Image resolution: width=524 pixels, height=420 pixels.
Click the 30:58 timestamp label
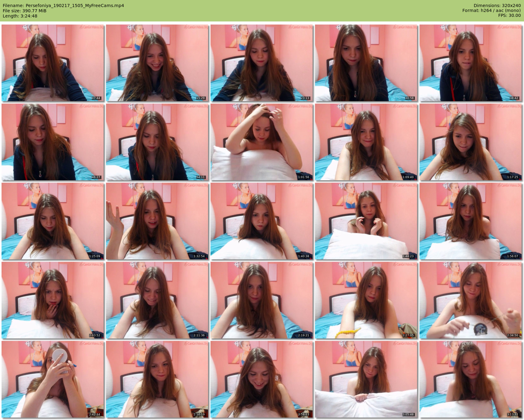coord(409,98)
